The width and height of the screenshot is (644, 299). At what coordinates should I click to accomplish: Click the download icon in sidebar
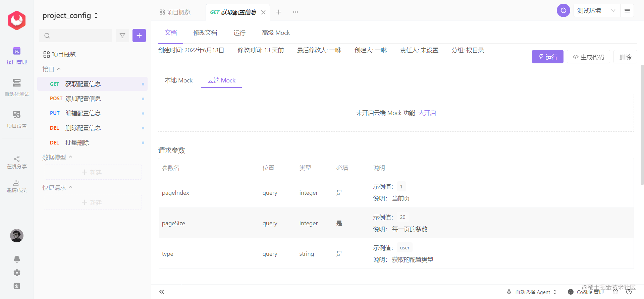pyautogui.click(x=17, y=286)
